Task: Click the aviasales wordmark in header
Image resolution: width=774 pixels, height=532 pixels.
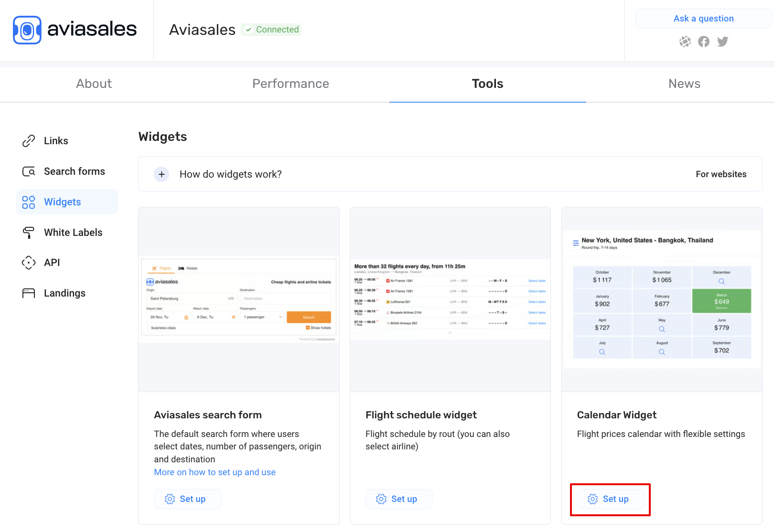Action: coord(92,29)
